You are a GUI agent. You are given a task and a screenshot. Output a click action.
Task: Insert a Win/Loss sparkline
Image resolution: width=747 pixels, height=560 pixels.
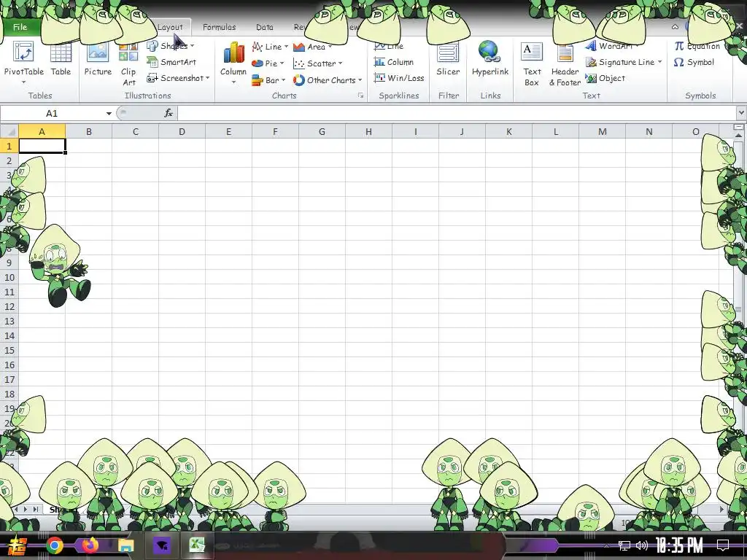pyautogui.click(x=399, y=77)
